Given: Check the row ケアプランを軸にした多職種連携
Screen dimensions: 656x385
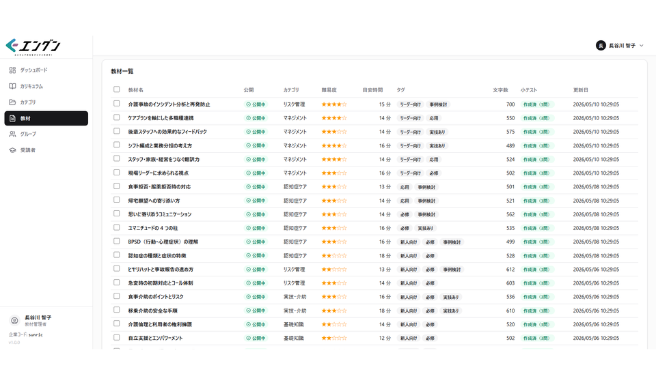Looking at the screenshot, I should (117, 117).
